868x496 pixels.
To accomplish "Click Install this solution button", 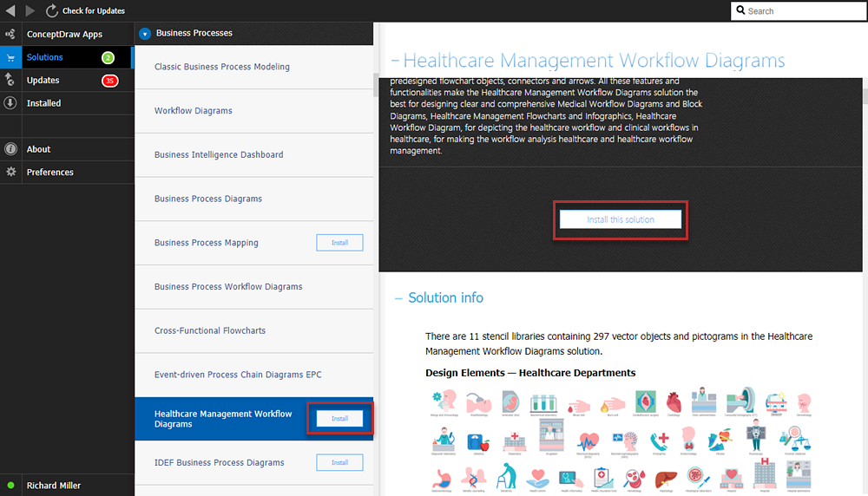I will tap(621, 219).
